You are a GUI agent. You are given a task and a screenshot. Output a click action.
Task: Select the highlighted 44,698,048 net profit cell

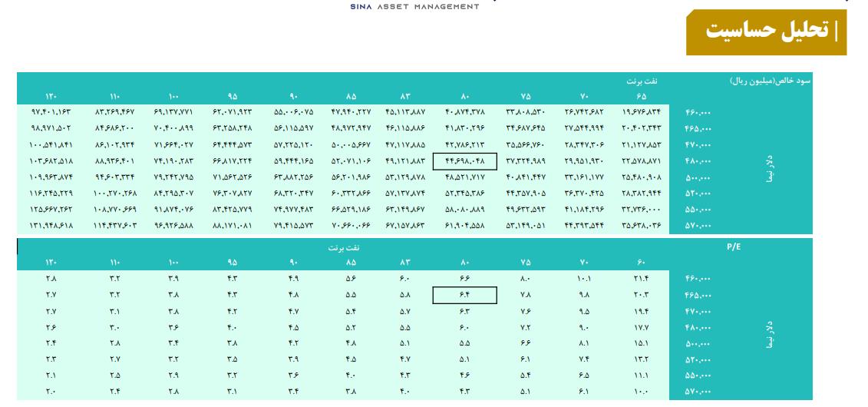465,161
